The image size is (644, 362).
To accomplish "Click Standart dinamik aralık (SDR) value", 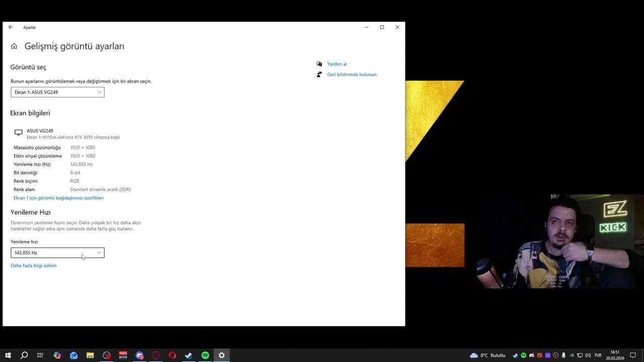I will (101, 190).
